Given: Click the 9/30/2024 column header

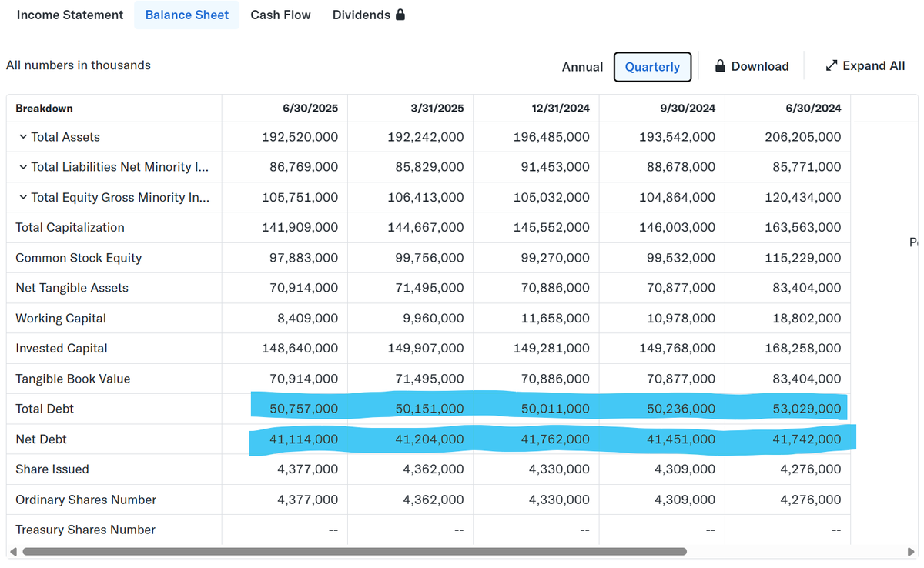Looking at the screenshot, I should [688, 109].
